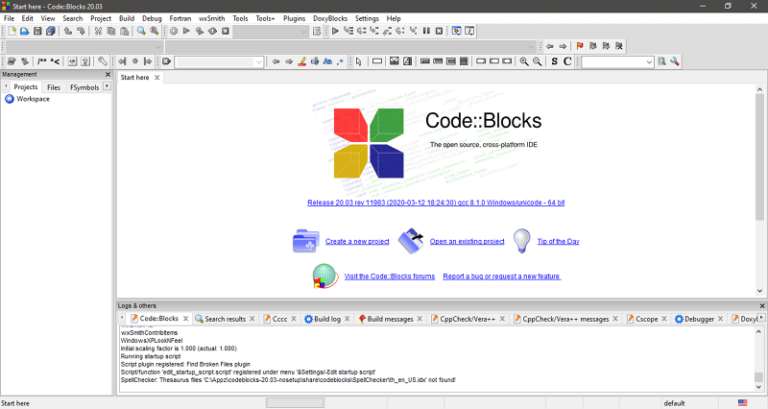Click the Copy toolbar icon
The width and height of the screenshot is (768, 409).
(111, 31)
